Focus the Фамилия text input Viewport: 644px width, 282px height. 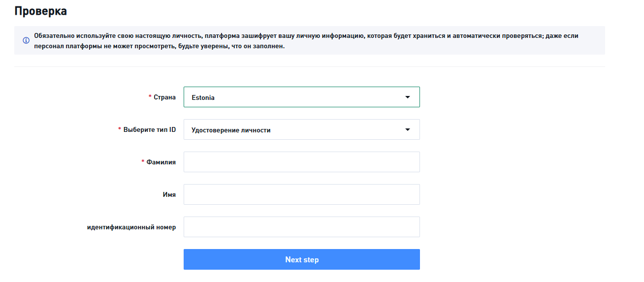(x=301, y=162)
